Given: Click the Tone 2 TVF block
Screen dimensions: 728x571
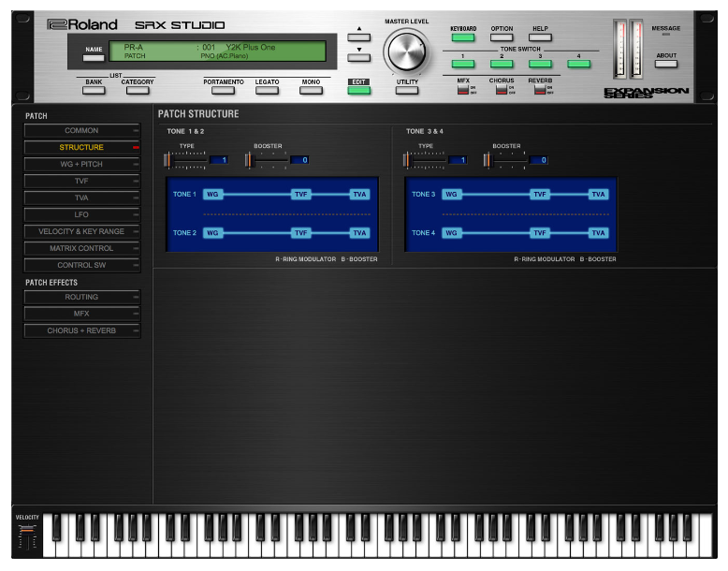Looking at the screenshot, I should 301,233.
